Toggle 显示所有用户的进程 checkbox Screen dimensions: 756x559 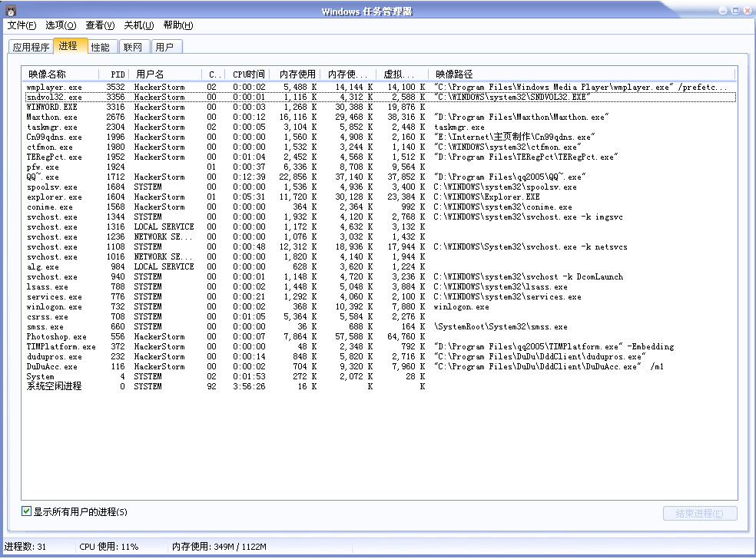(27, 511)
